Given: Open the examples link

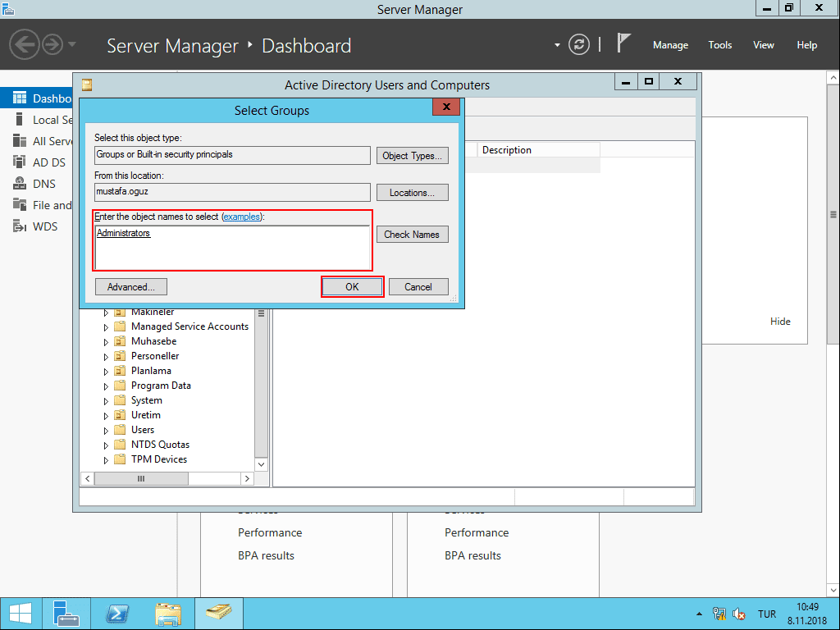Looking at the screenshot, I should 242,217.
